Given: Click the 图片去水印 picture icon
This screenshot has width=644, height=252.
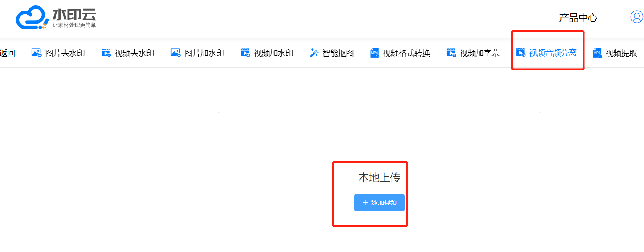Looking at the screenshot, I should point(36,53).
